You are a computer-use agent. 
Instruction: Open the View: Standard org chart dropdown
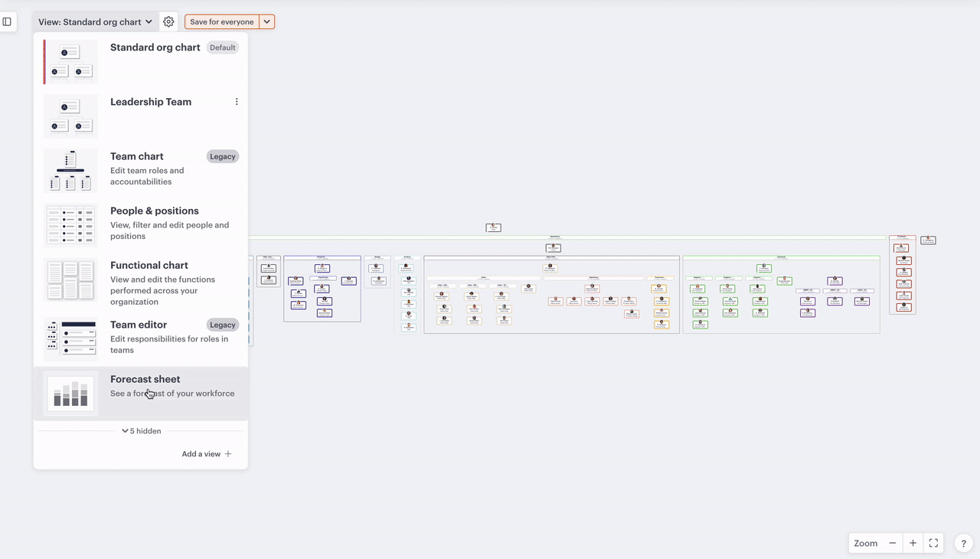click(x=95, y=21)
